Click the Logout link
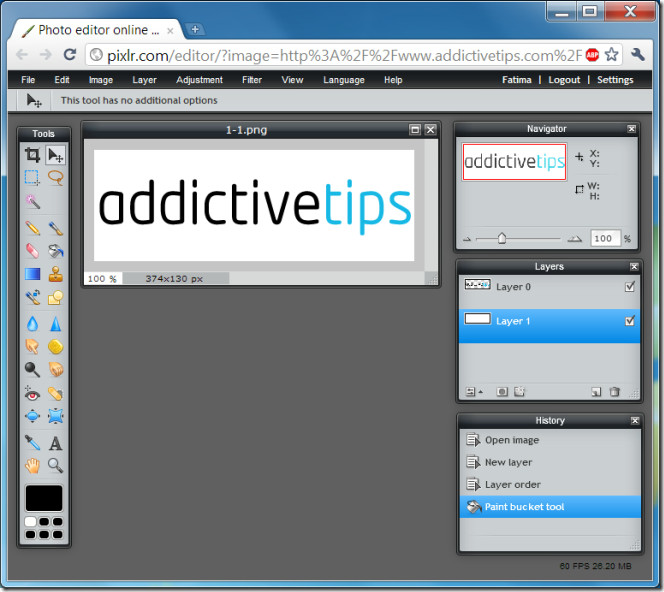 coord(564,80)
